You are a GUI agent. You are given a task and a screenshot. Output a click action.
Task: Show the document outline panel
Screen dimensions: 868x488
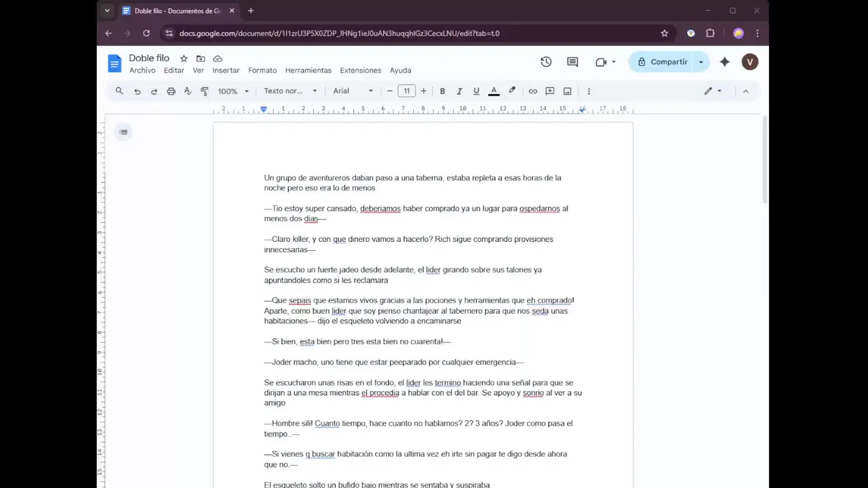123,132
